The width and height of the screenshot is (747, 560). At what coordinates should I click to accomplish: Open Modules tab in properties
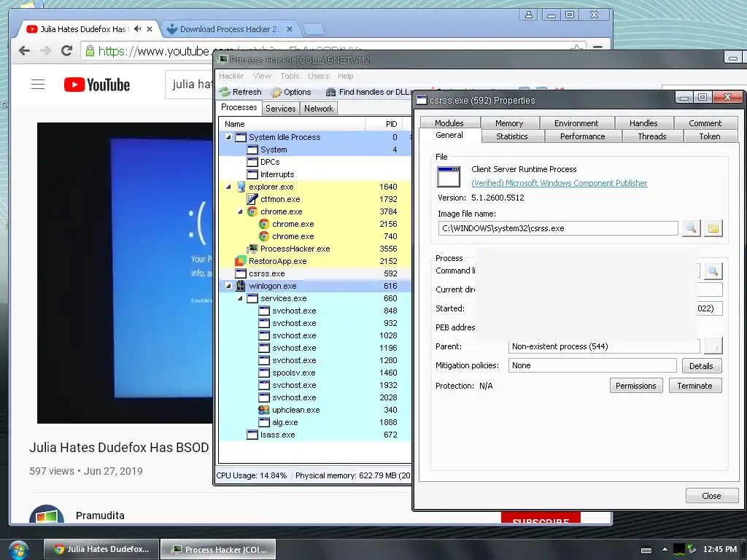tap(449, 122)
